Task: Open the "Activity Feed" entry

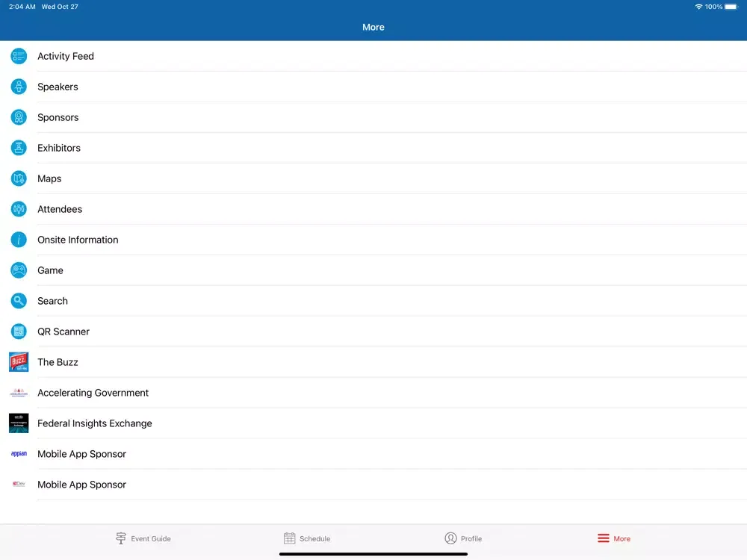Action: [373, 56]
